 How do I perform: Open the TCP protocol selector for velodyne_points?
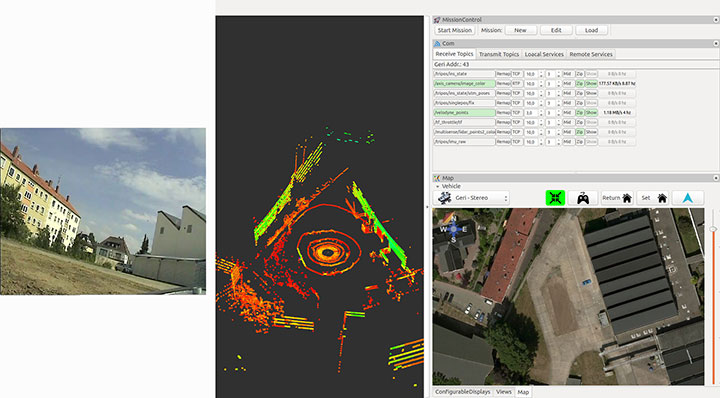pyautogui.click(x=517, y=112)
